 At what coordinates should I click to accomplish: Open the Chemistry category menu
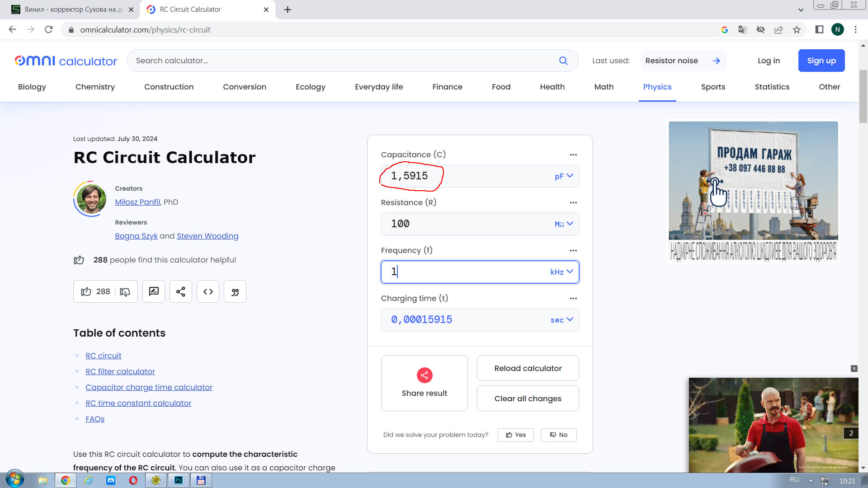(95, 87)
